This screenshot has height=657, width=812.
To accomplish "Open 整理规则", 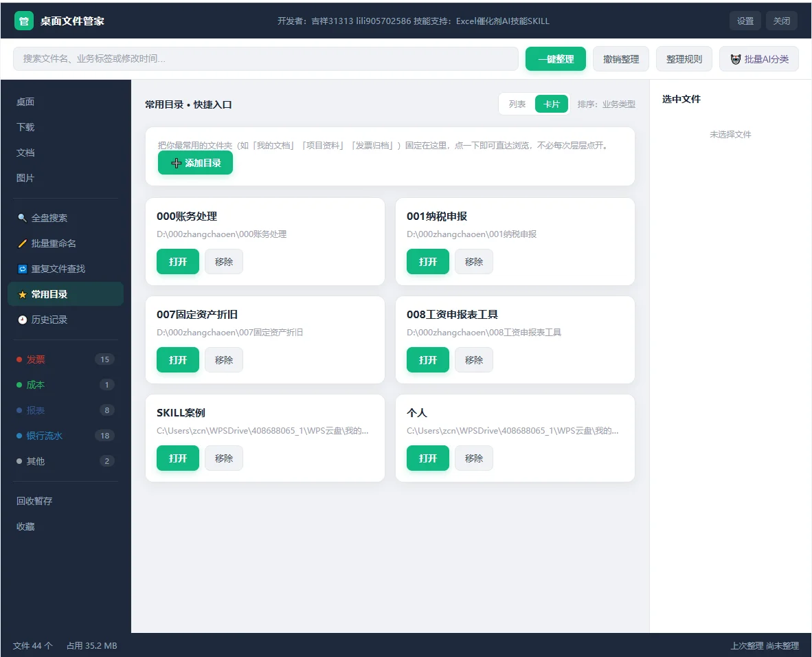I will coord(684,59).
